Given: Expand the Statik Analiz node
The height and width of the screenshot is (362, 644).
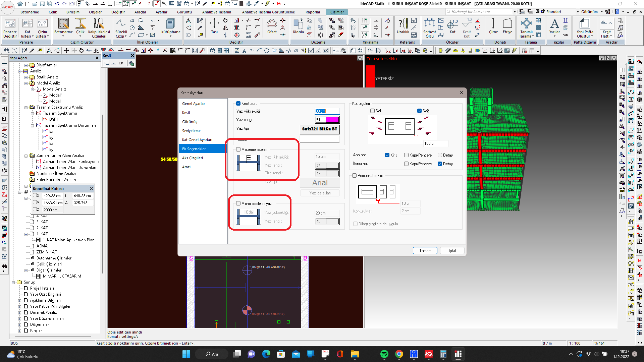Looking at the screenshot, I should pos(26,77).
